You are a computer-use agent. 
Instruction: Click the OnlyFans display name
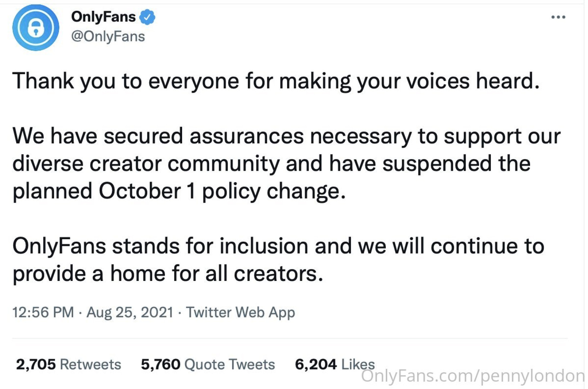point(103,17)
